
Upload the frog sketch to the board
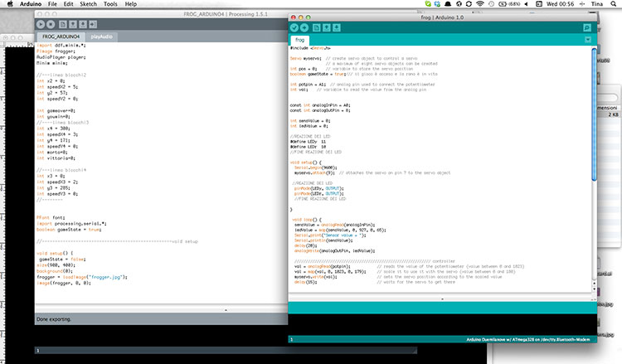(x=304, y=27)
